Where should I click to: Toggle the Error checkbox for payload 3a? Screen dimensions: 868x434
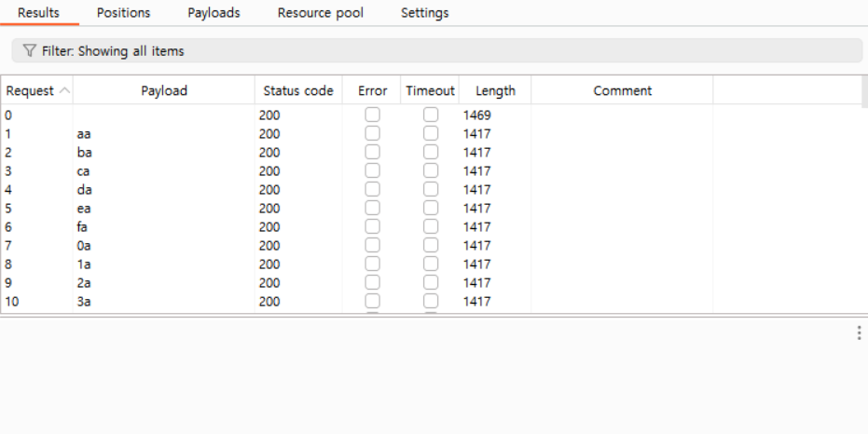point(373,301)
